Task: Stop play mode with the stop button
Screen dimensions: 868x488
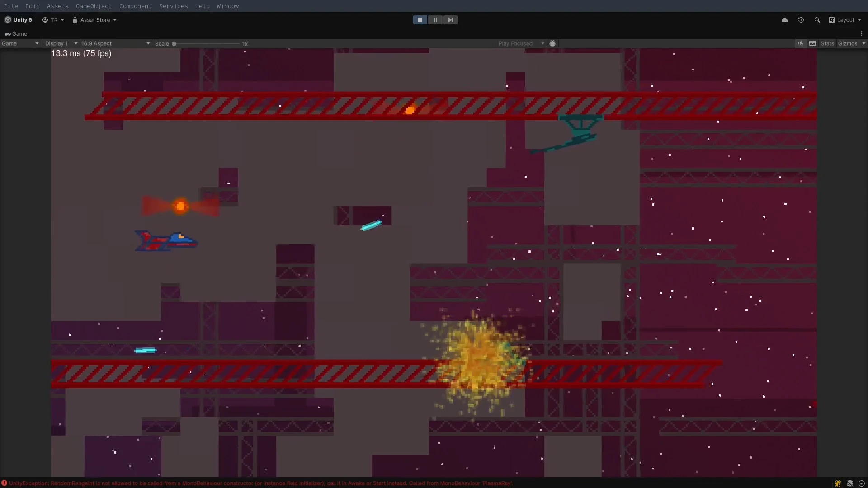Action: pyautogui.click(x=420, y=19)
